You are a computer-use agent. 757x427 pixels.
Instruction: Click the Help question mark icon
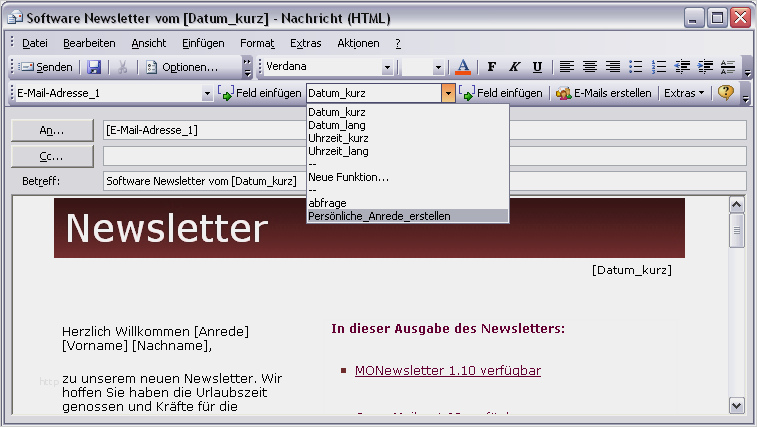click(725, 93)
